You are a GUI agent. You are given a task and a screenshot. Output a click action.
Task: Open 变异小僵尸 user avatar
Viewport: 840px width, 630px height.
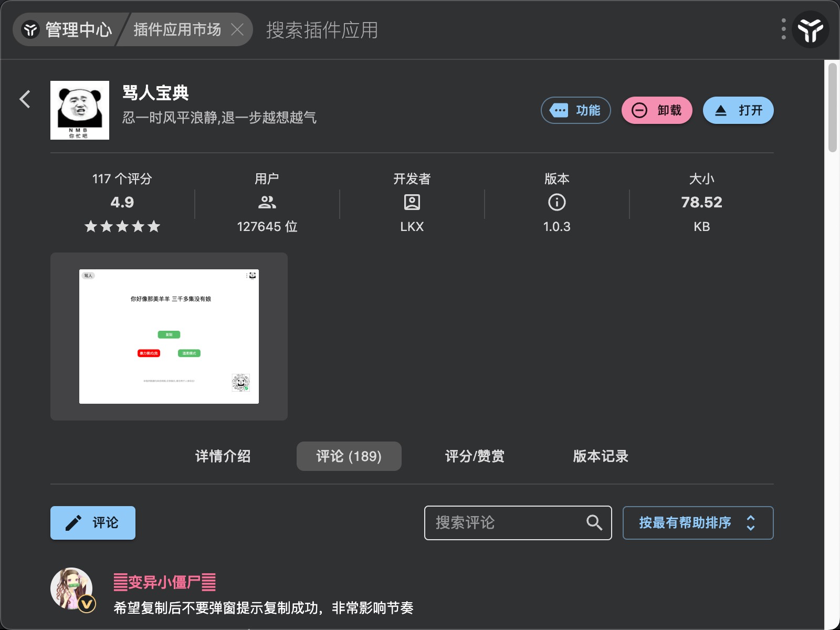72,589
